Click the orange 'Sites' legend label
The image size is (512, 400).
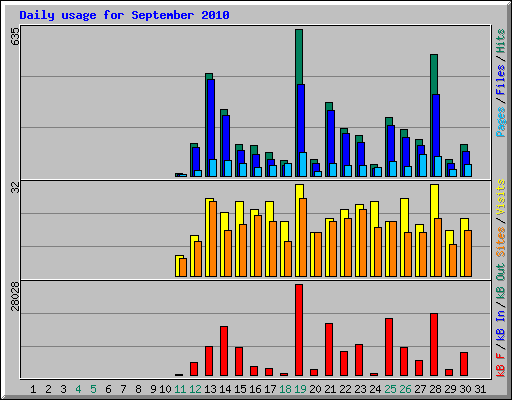pyautogui.click(x=501, y=242)
